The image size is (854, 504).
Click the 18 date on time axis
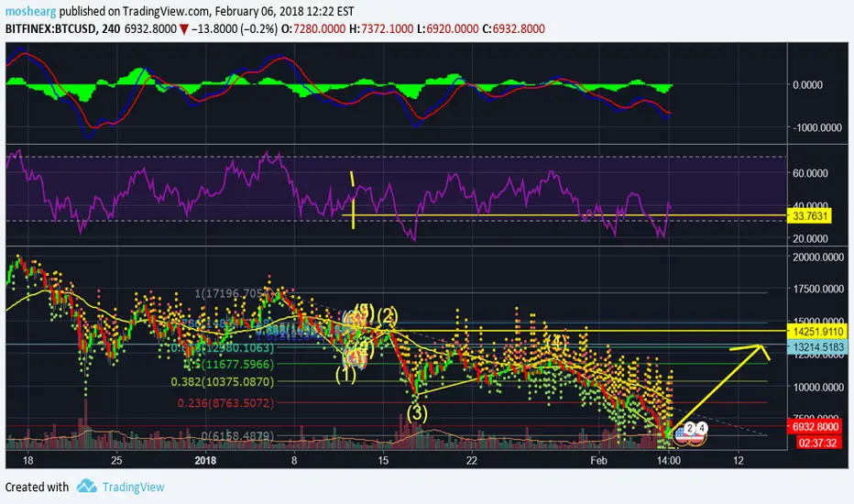click(x=27, y=460)
